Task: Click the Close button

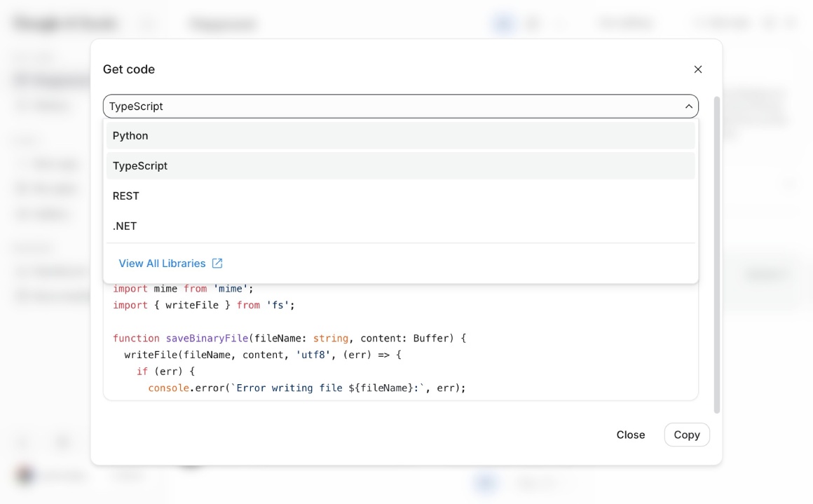Action: point(631,435)
